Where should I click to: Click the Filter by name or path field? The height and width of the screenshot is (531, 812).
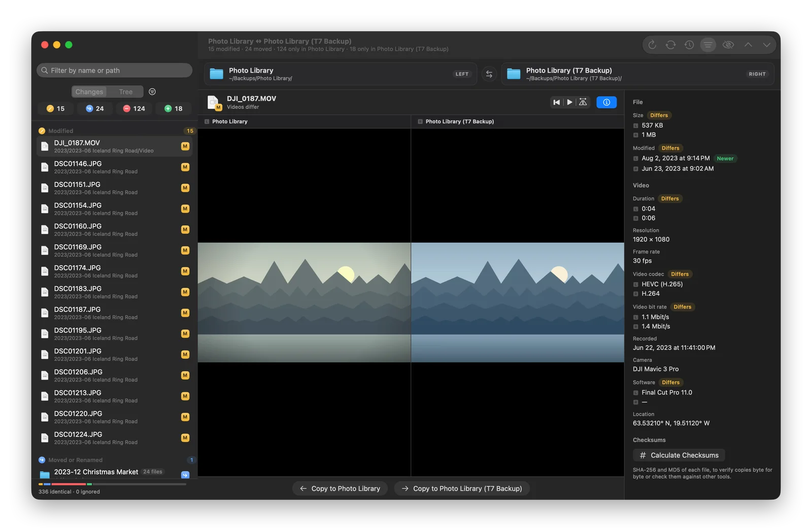pyautogui.click(x=114, y=71)
